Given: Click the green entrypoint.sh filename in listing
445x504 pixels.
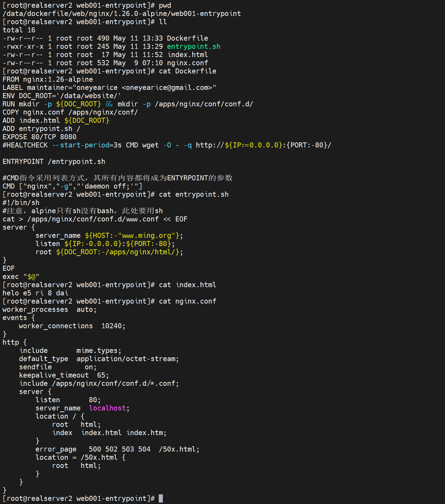Looking at the screenshot, I should point(194,46).
